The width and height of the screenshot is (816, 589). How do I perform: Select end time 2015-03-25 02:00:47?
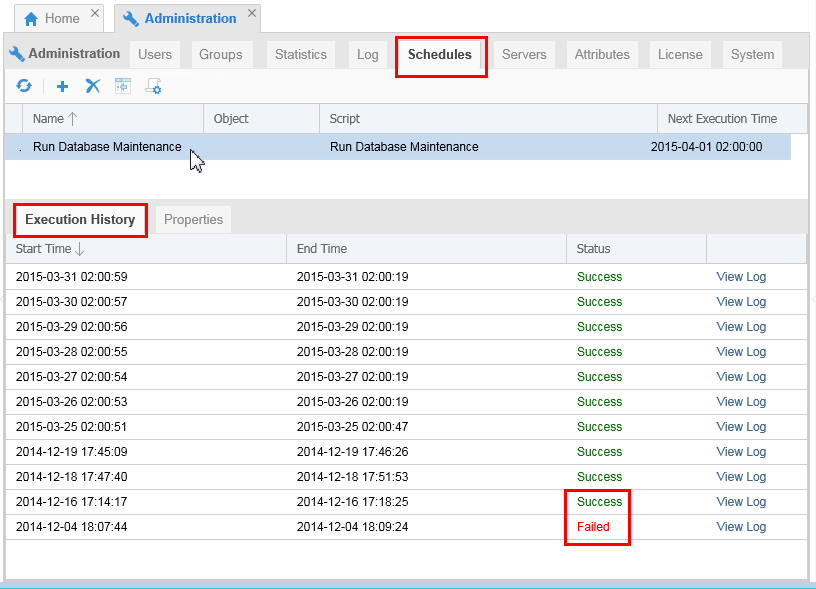click(352, 427)
